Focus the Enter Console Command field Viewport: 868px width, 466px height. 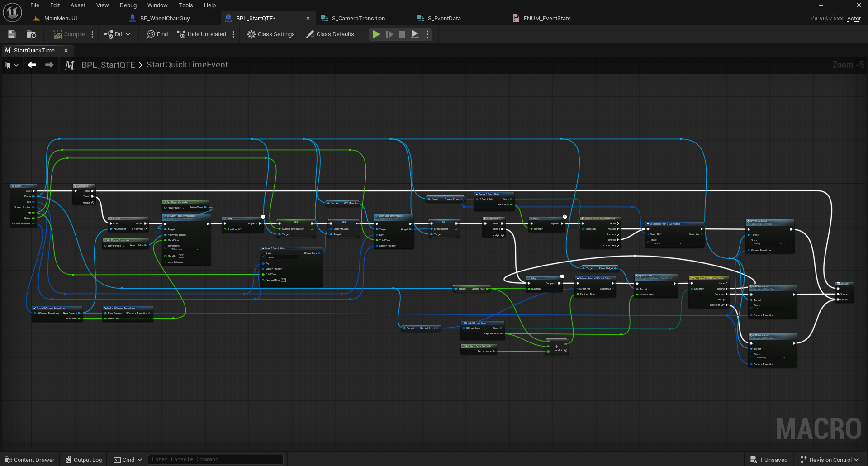pyautogui.click(x=216, y=459)
